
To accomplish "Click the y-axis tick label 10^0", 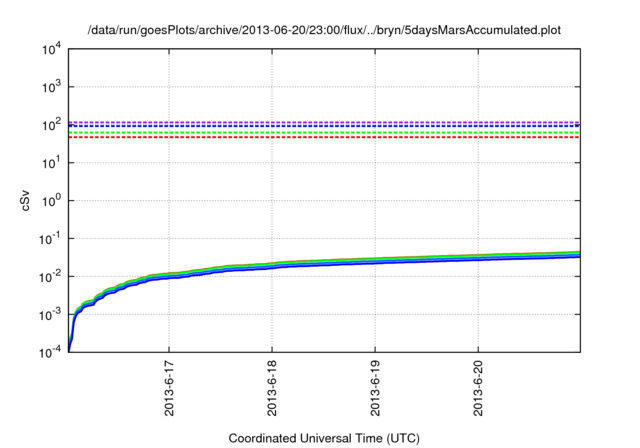I will [x=52, y=200].
